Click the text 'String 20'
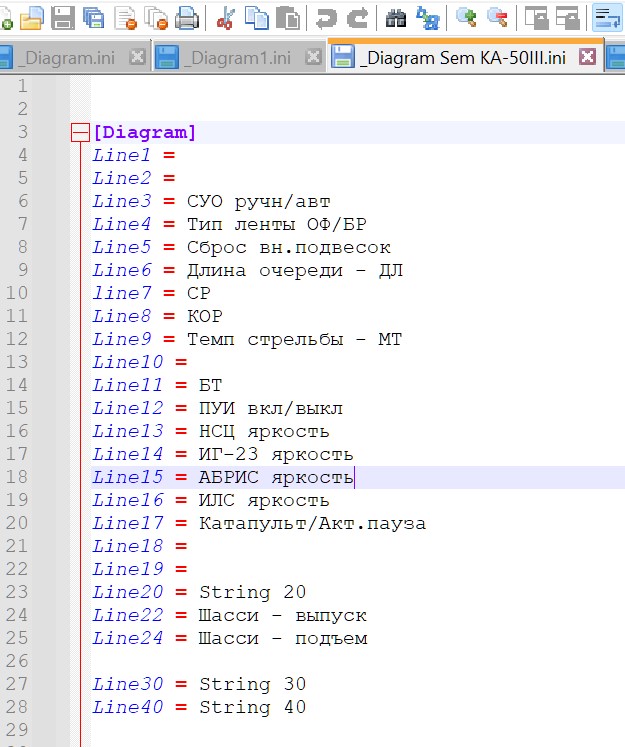 pos(252,592)
